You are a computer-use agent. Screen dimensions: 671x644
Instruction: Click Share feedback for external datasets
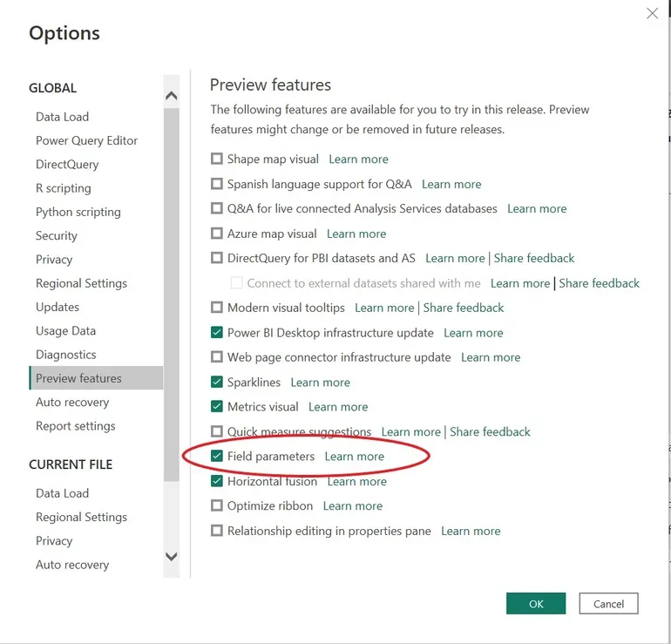600,283
